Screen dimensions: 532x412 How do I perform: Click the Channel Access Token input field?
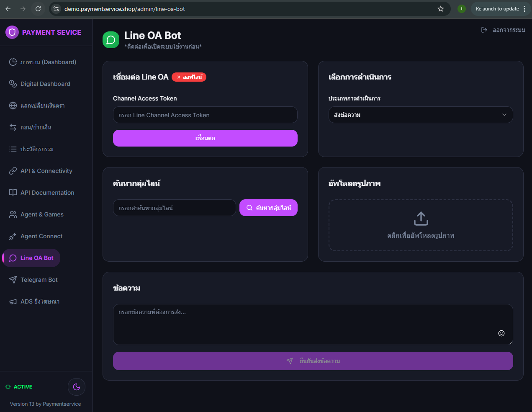[x=205, y=115]
